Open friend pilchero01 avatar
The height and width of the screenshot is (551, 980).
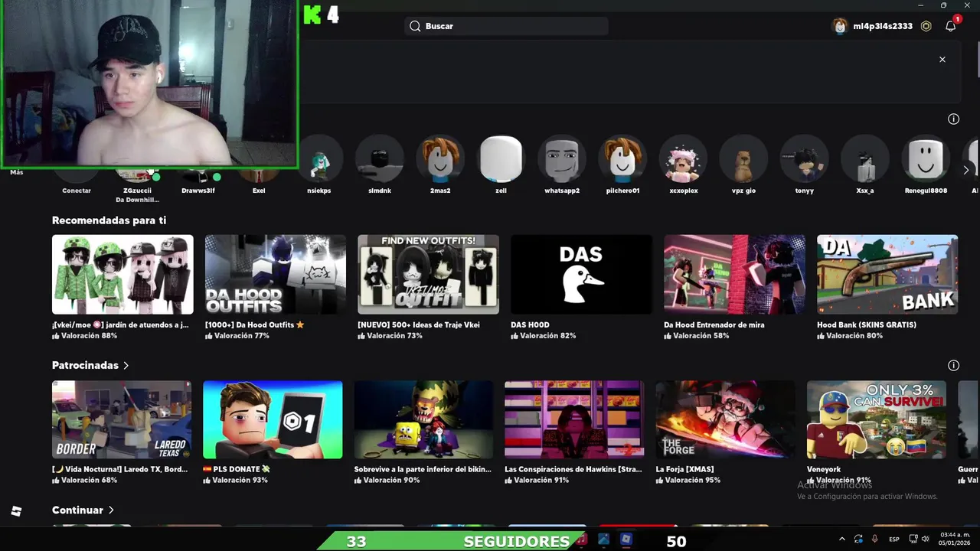[622, 159]
